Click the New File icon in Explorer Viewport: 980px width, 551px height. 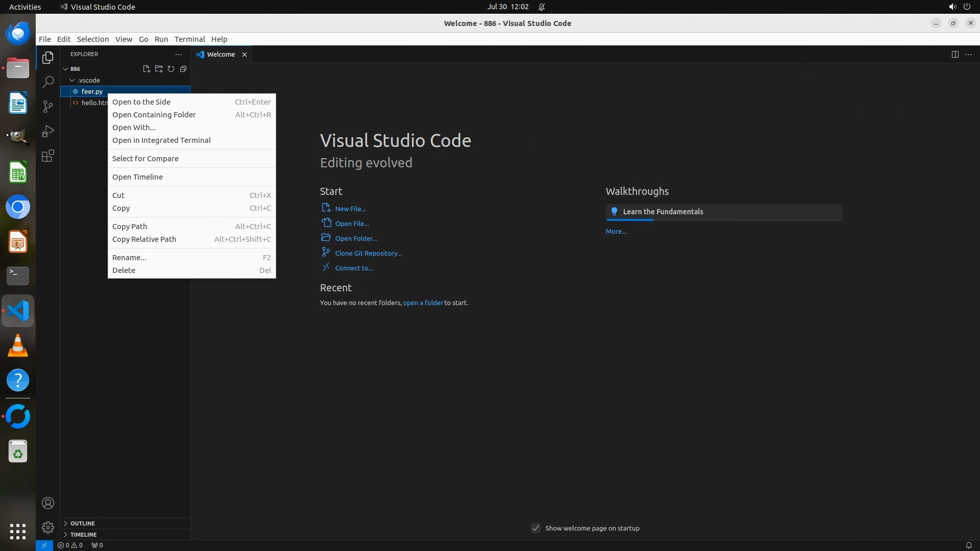click(146, 69)
